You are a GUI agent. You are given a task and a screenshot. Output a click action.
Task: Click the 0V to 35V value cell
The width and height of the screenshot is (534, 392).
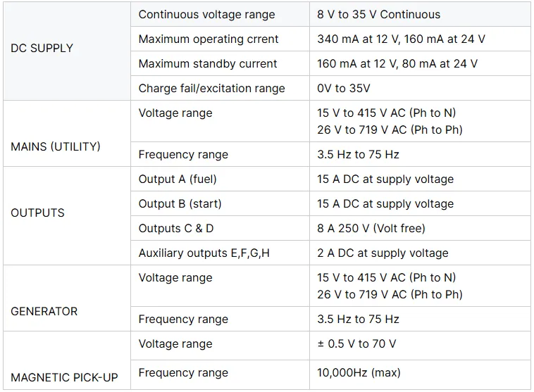pos(420,88)
